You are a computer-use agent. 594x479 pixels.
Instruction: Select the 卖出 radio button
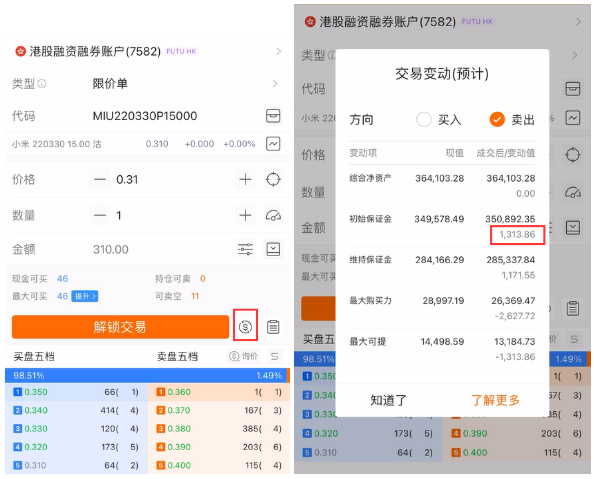coord(497,119)
